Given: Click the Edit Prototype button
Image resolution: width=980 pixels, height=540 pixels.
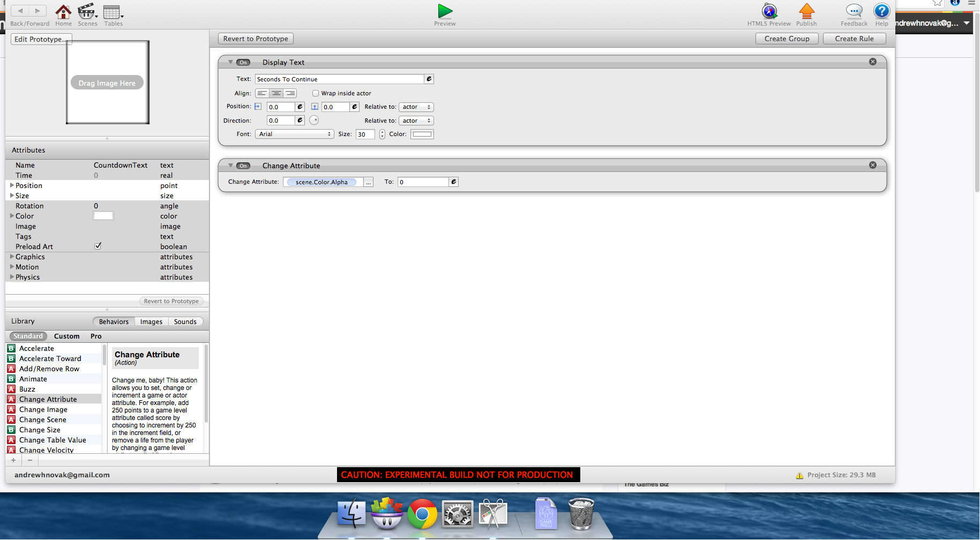Looking at the screenshot, I should pos(41,39).
